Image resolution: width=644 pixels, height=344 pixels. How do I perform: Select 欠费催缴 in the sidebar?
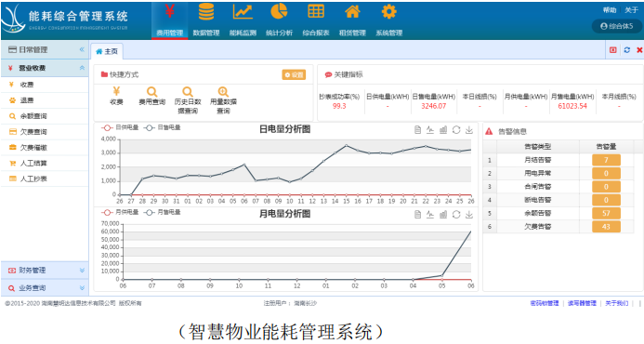pyautogui.click(x=45, y=147)
